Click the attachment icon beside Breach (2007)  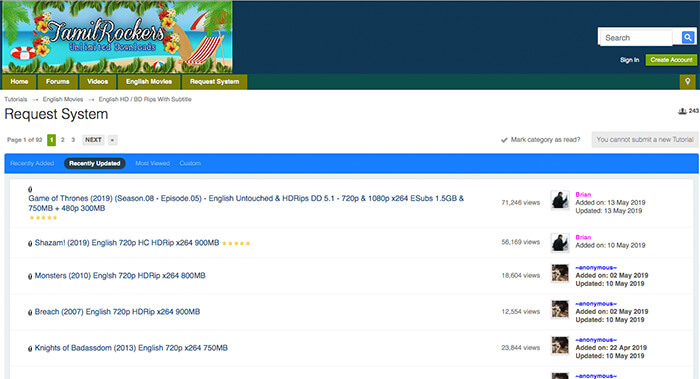pyautogui.click(x=30, y=312)
